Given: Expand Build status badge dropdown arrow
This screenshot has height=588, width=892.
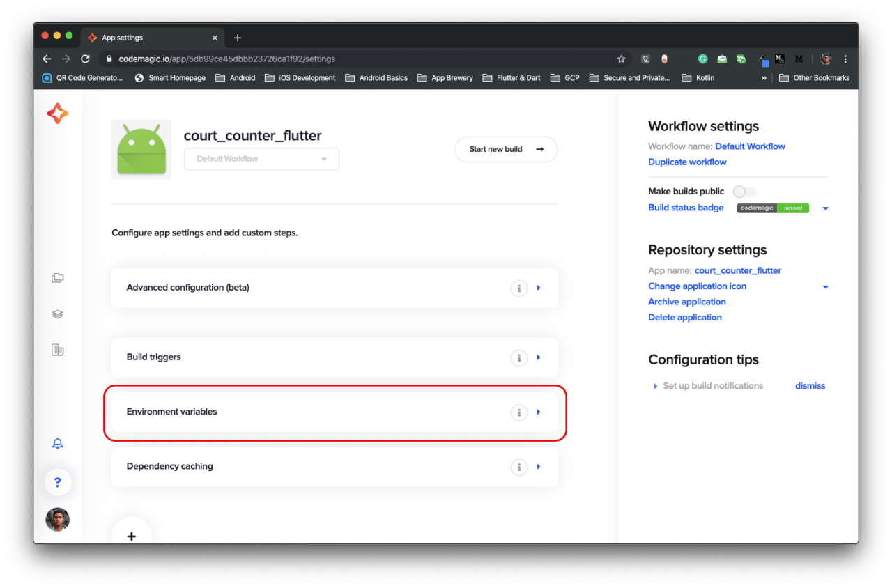Looking at the screenshot, I should [x=825, y=208].
